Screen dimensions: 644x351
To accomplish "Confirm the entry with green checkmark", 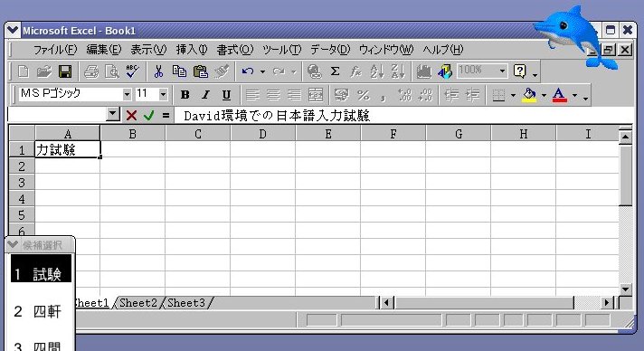I will (148, 116).
